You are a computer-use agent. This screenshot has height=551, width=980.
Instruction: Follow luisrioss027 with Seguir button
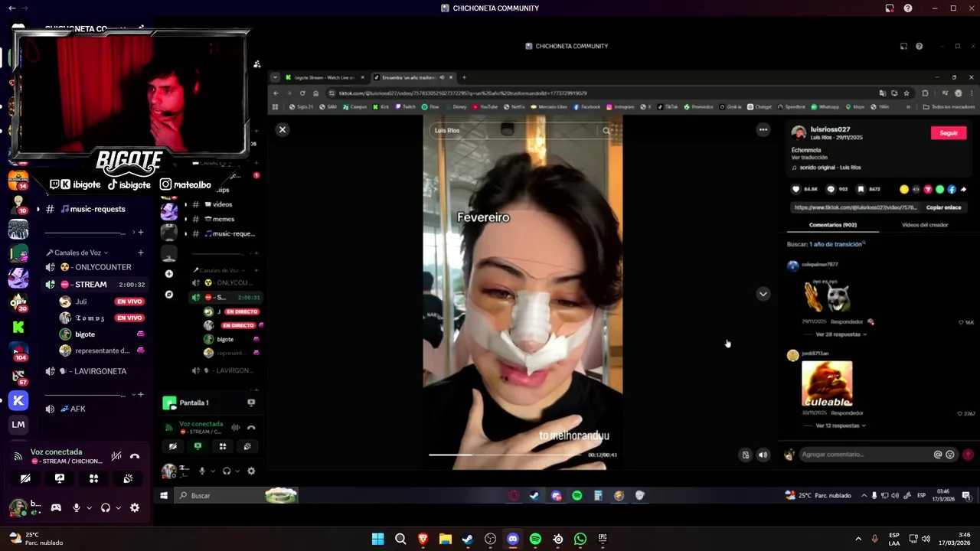pos(949,133)
